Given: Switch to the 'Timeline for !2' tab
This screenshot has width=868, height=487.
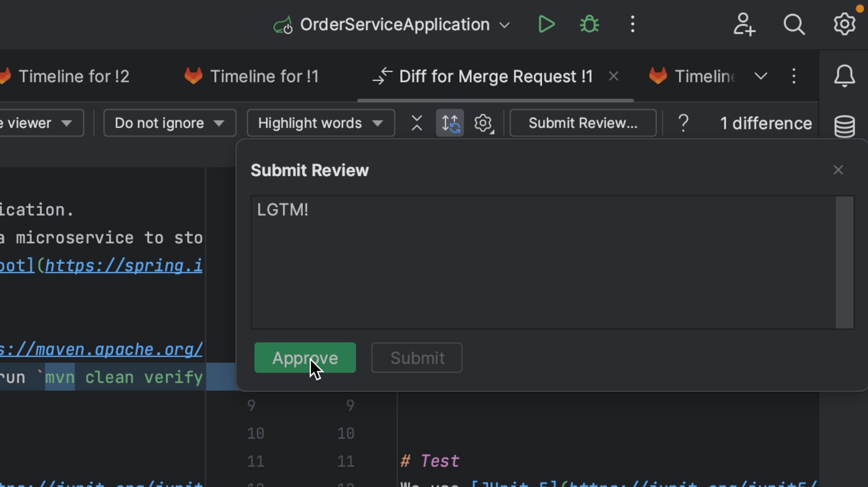Looking at the screenshot, I should [x=74, y=76].
